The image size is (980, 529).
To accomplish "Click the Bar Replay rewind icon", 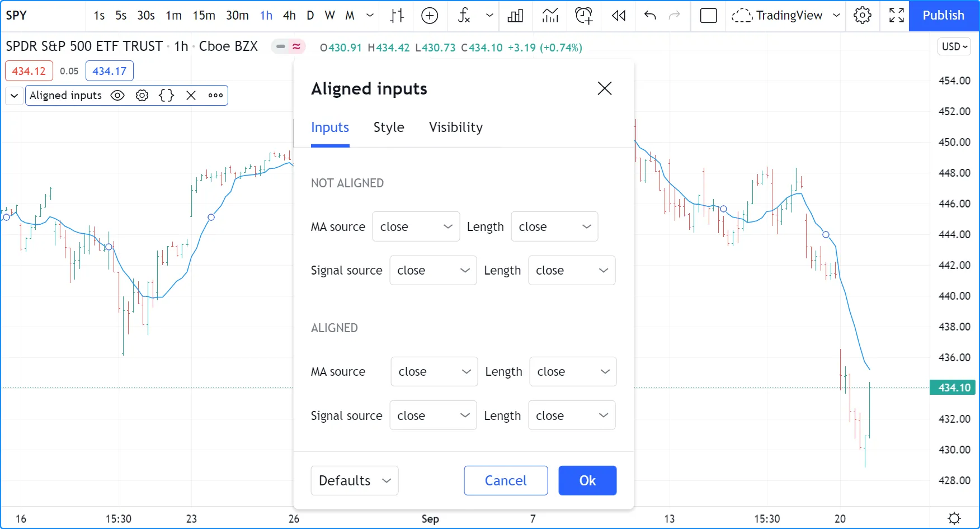I will (619, 16).
